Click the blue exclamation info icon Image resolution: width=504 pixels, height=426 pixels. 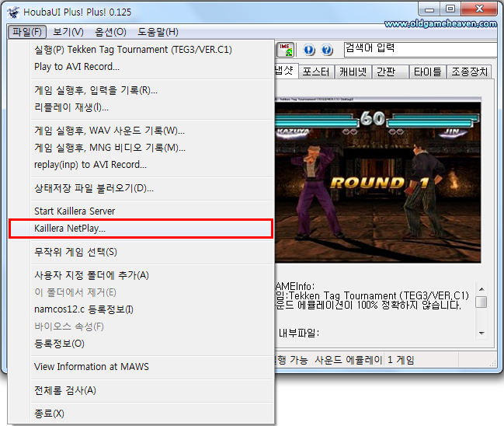click(309, 50)
